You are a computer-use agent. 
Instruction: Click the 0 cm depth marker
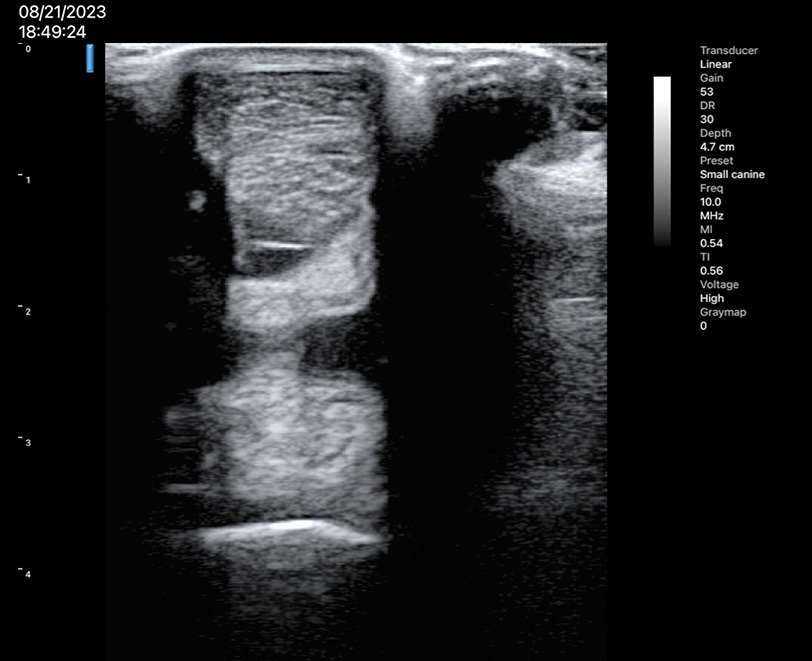pyautogui.click(x=26, y=49)
